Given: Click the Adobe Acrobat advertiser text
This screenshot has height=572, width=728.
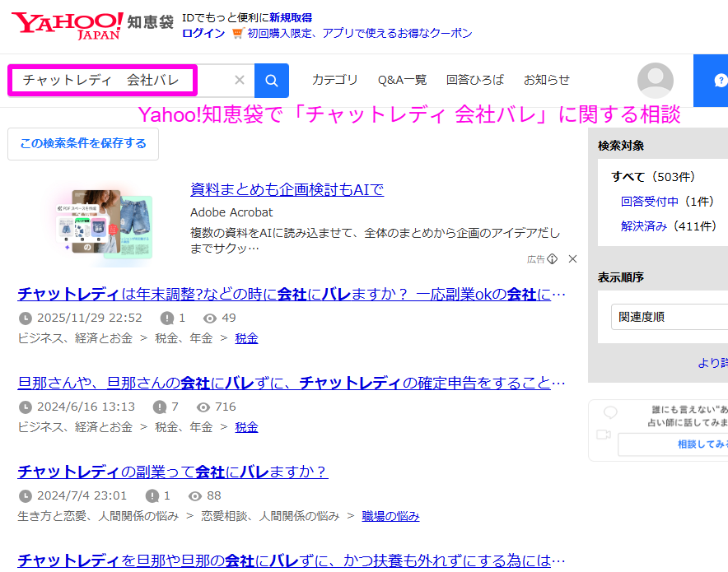Looking at the screenshot, I should click(x=231, y=212).
